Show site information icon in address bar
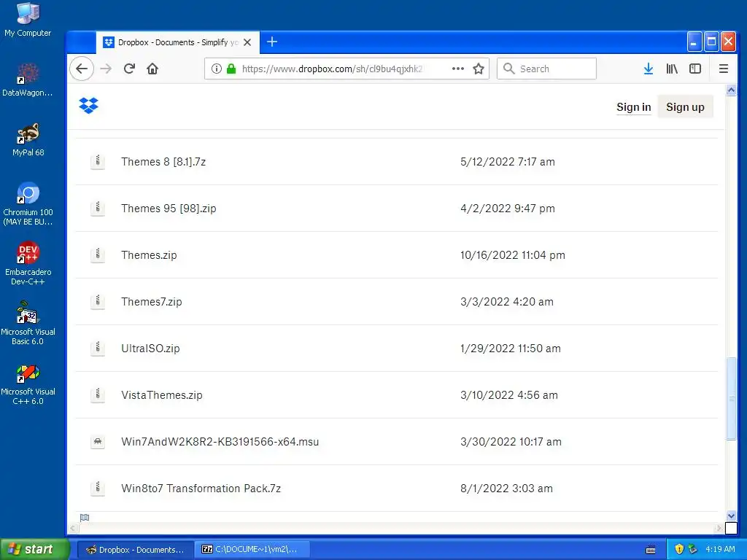Image resolution: width=747 pixels, height=560 pixels. [216, 69]
